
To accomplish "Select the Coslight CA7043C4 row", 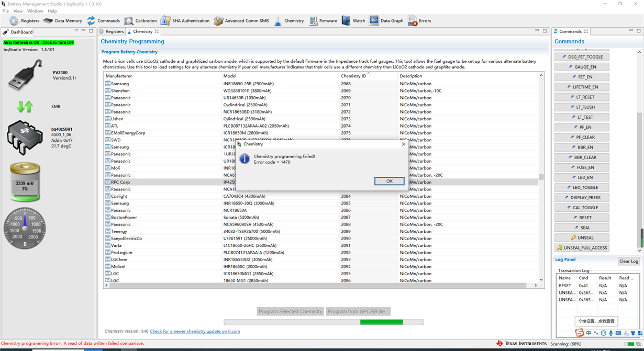I will (321, 196).
